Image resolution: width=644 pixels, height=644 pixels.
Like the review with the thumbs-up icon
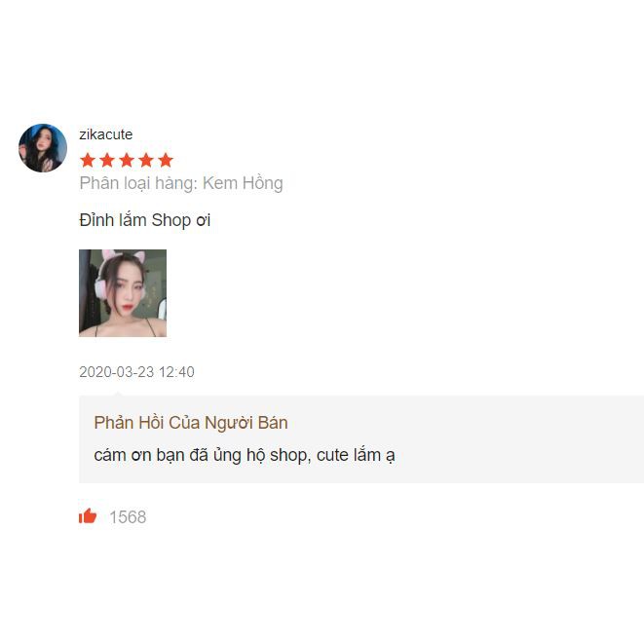88,515
